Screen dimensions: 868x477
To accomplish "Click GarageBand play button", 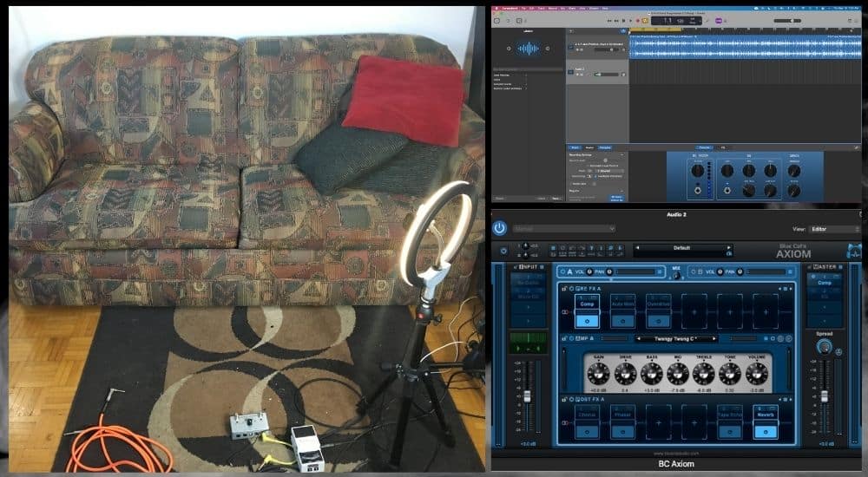I will [630, 21].
